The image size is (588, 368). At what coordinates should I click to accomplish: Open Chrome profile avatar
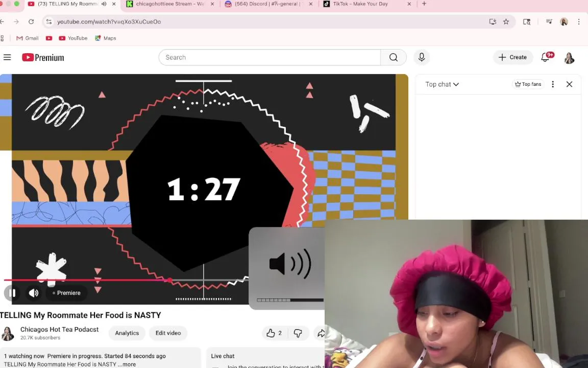point(563,22)
